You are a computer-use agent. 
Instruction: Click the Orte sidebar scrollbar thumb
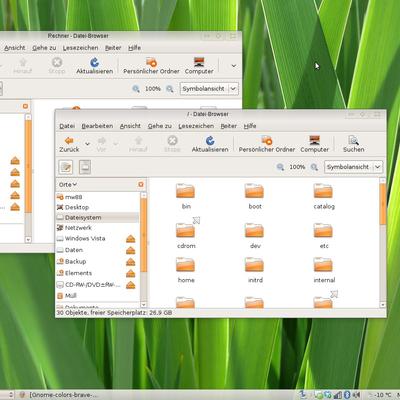144,235
